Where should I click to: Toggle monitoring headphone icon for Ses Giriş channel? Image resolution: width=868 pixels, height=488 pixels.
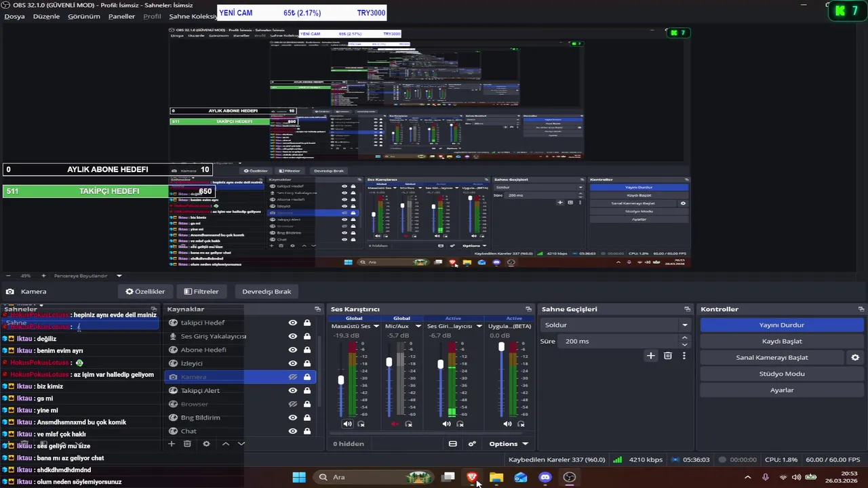point(460,424)
